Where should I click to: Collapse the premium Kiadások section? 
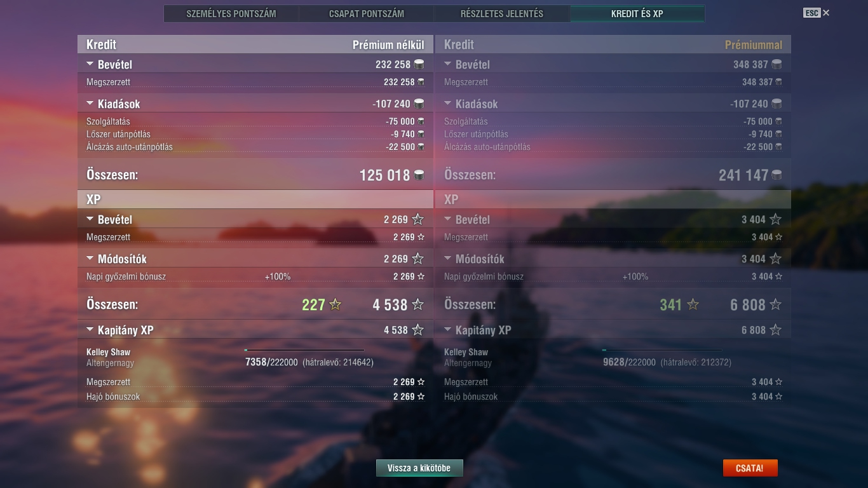click(x=447, y=104)
